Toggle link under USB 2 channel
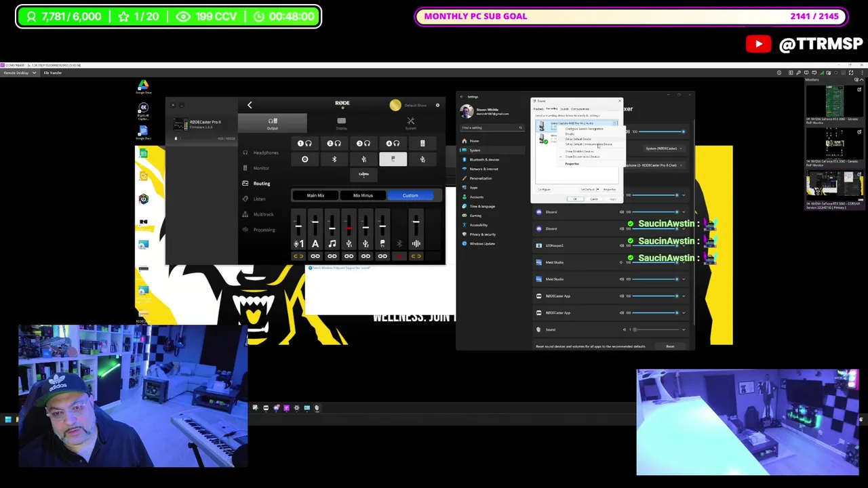Image resolution: width=868 pixels, height=488 pixels. tap(366, 256)
